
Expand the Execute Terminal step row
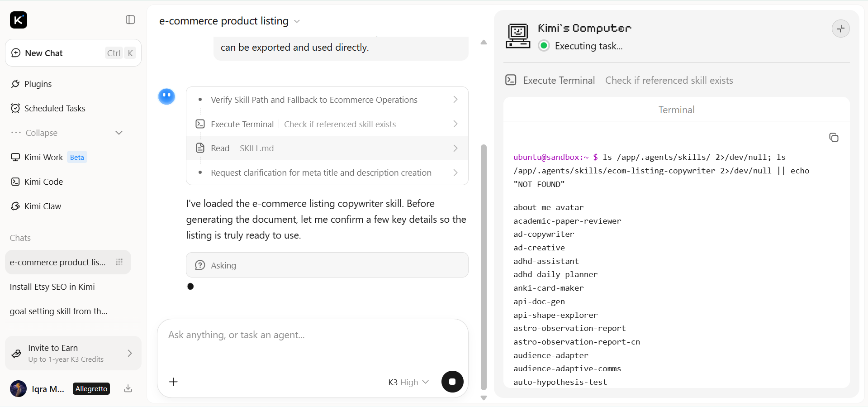tap(327, 124)
